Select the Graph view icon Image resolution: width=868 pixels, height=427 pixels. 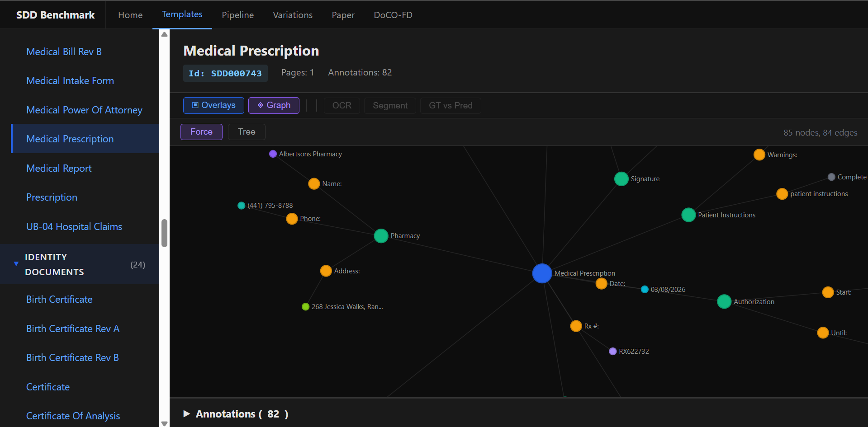click(260, 105)
